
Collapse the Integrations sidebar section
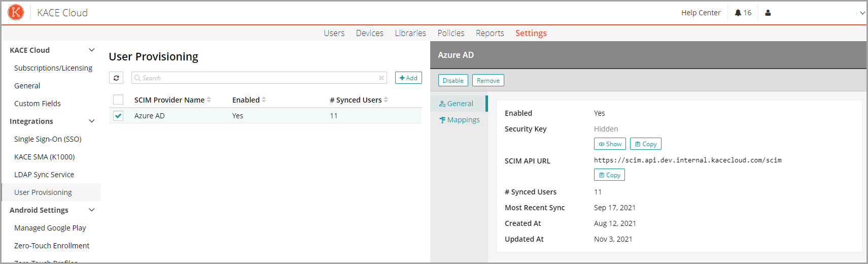point(92,121)
